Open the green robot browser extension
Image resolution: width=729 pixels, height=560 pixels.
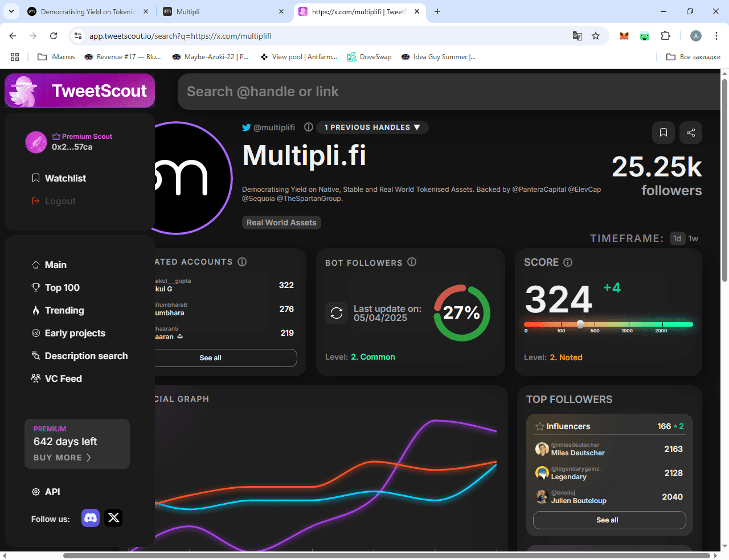click(x=645, y=36)
